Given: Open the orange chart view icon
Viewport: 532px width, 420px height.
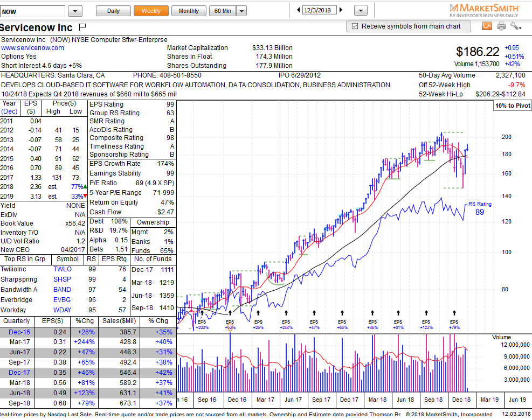Looking at the screenshot, I should point(487,26).
